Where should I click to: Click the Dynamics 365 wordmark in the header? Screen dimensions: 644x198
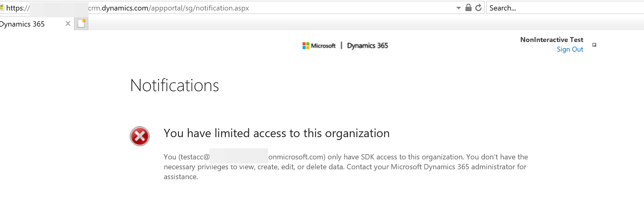point(367,46)
